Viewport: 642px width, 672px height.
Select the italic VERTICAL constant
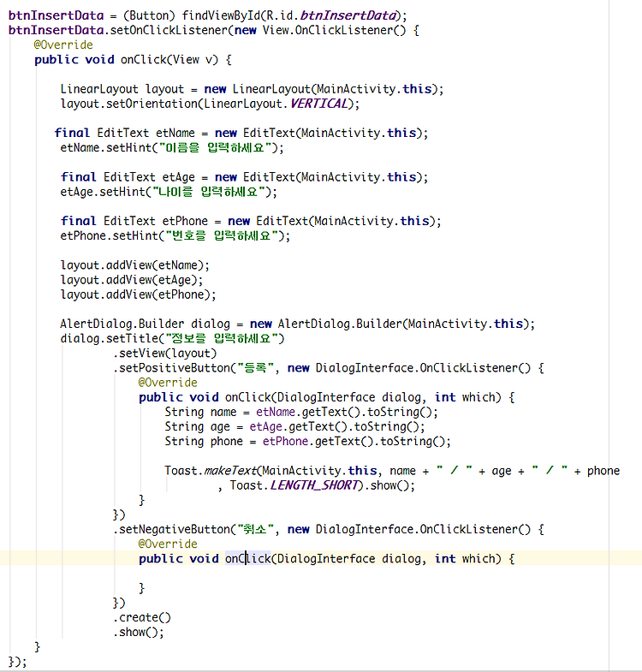318,104
